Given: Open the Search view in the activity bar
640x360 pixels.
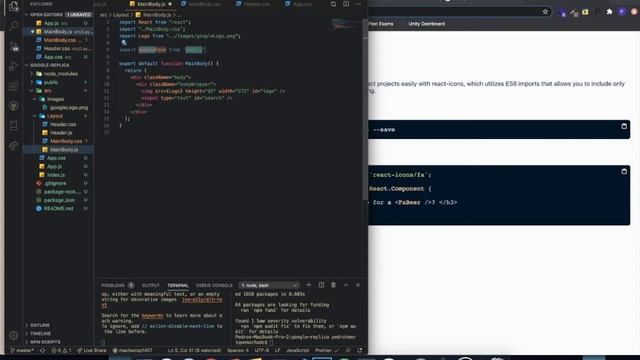Looking at the screenshot, I should (13, 26).
